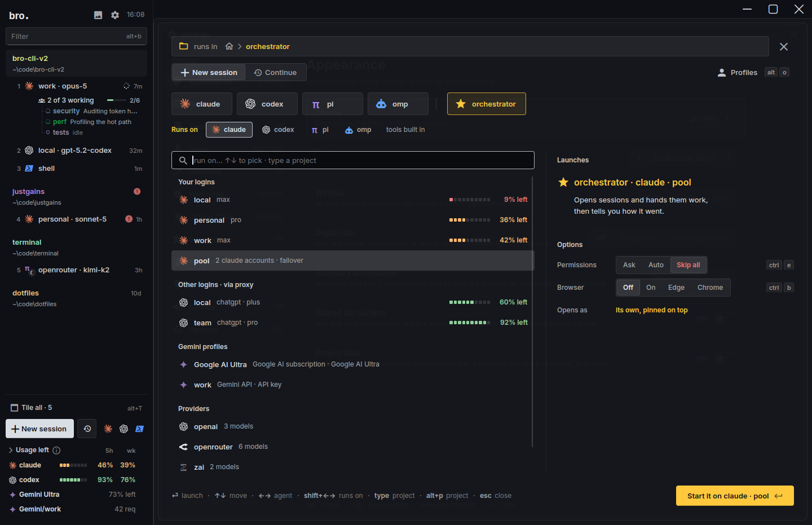The width and height of the screenshot is (812, 525).
Task: Click the justgains red alert icon
Action: tap(137, 192)
